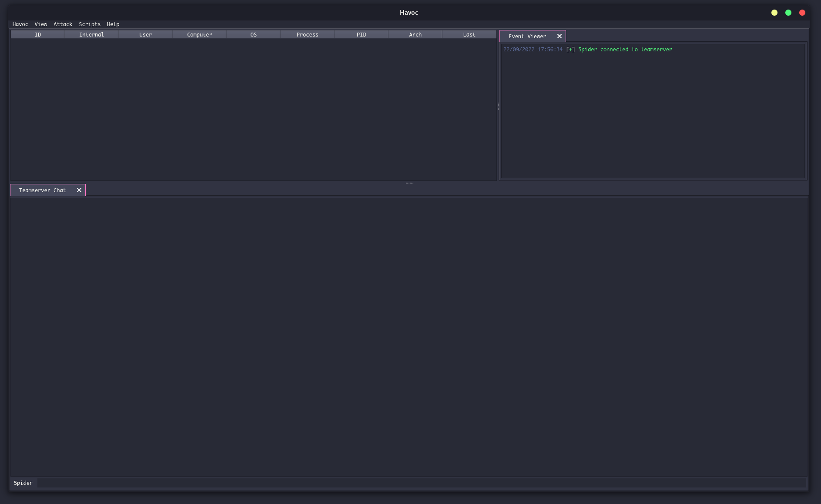Open the Scripts menu

[x=90, y=24]
